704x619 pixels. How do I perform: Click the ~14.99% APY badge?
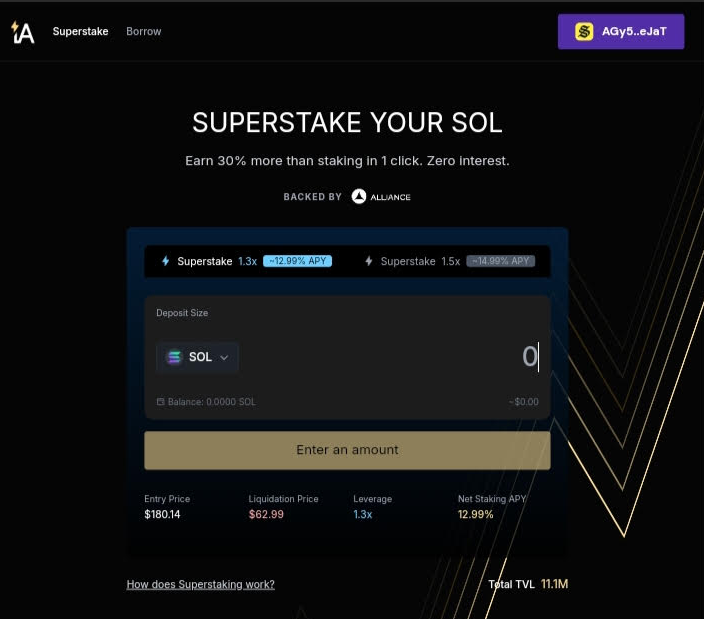point(500,261)
